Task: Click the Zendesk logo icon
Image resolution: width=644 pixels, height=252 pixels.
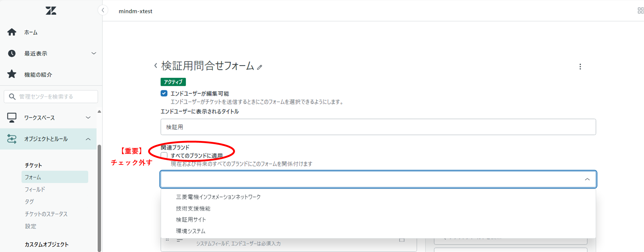Action: coord(51,11)
